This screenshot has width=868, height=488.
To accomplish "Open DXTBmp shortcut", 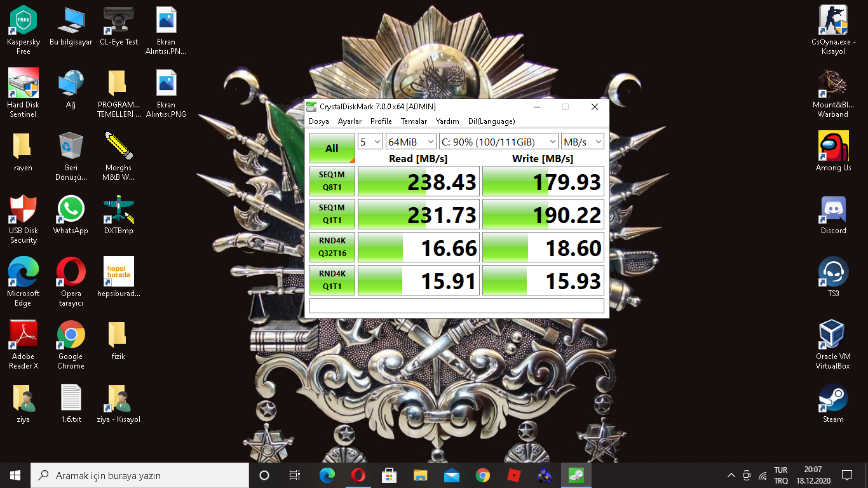I will click(x=118, y=215).
